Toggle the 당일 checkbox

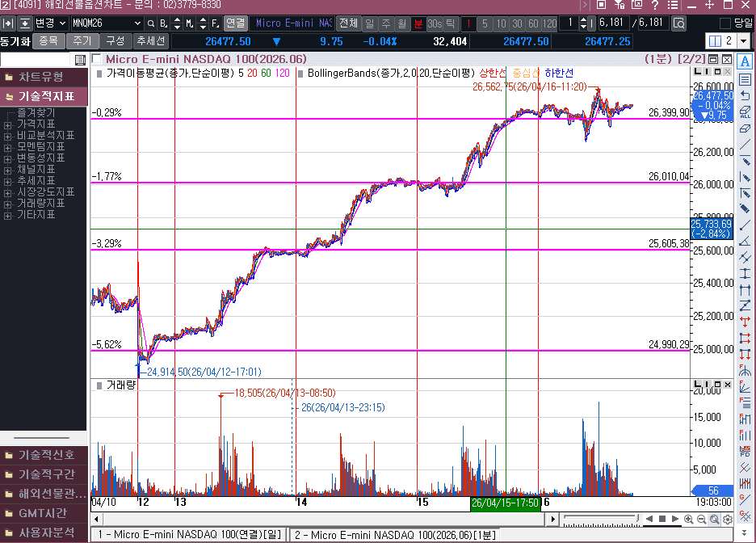(x=724, y=23)
